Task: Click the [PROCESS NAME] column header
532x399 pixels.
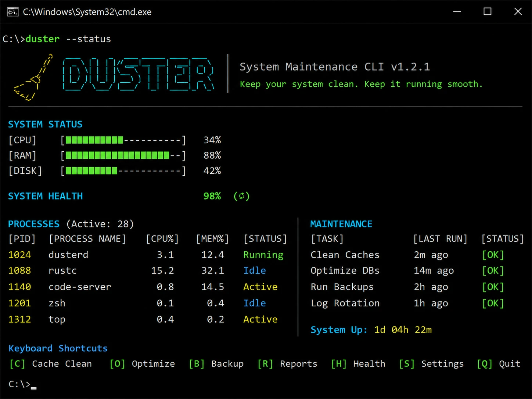Action: 87,239
